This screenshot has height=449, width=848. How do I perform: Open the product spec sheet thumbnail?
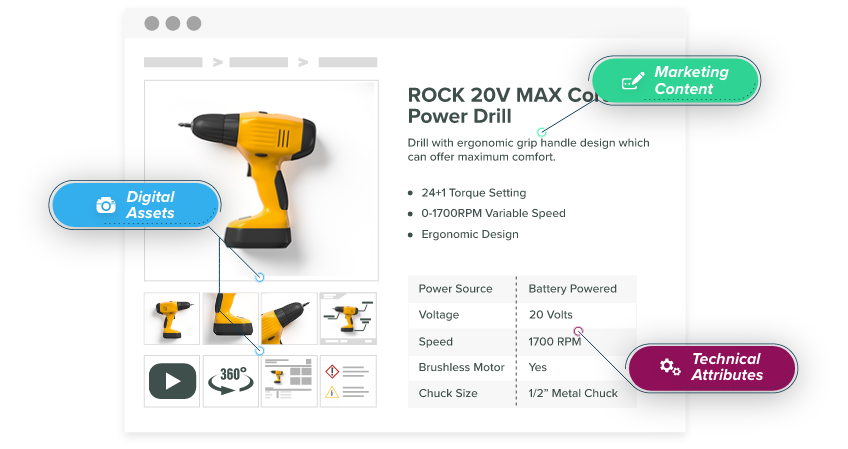click(289, 381)
